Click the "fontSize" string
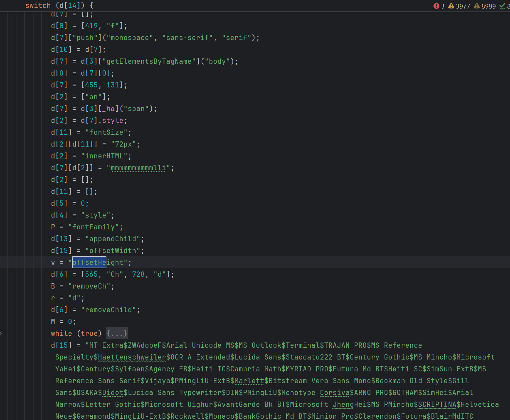Screen dimensions: 510x420 (x=106, y=132)
